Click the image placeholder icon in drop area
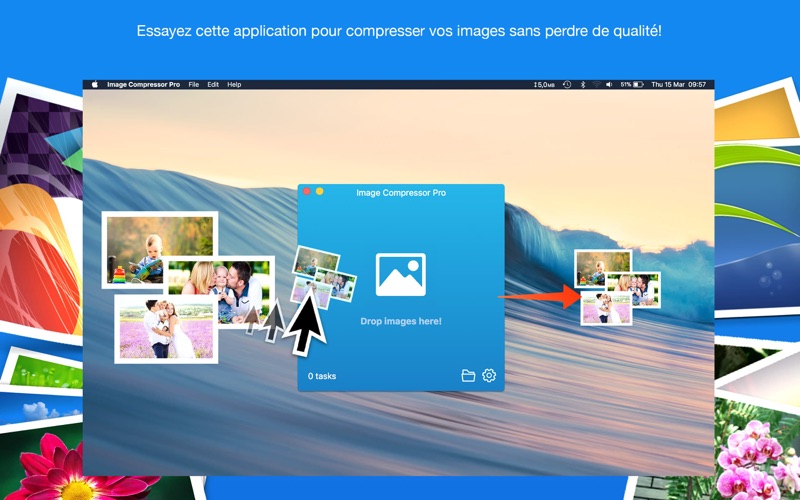The height and width of the screenshot is (500, 800). (401, 274)
